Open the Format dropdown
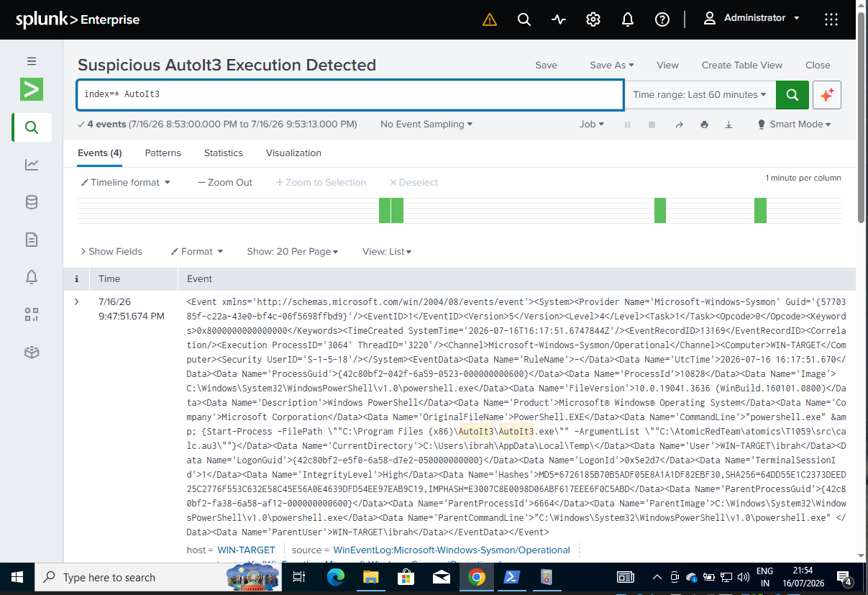 point(197,252)
